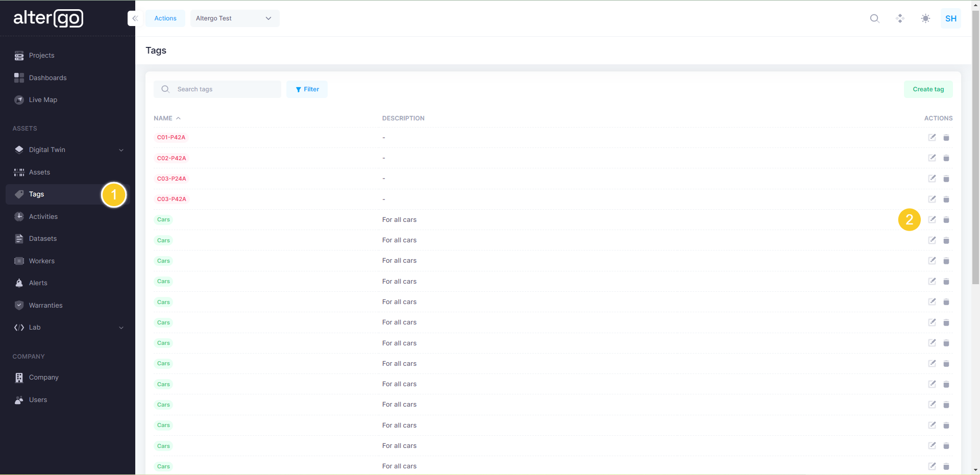980x475 pixels.
Task: Open the apps grid icon in header
Action: (x=900, y=18)
